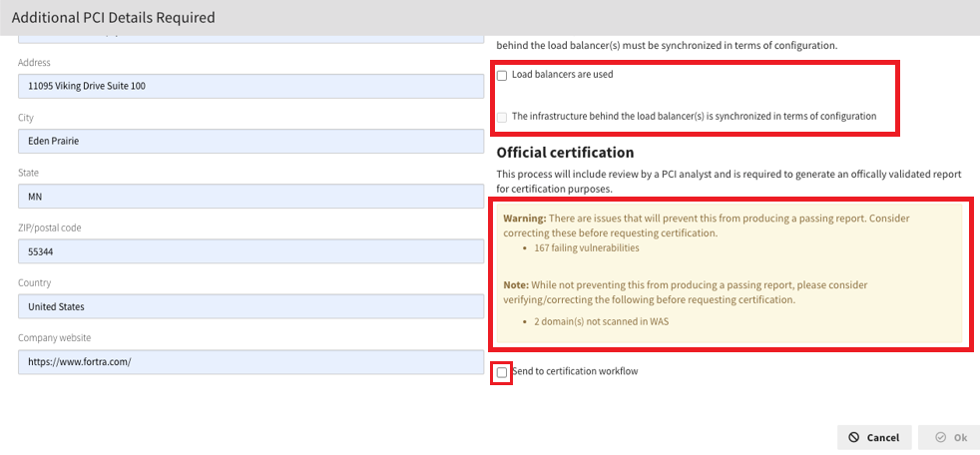Click the State field showing MN

click(x=246, y=197)
